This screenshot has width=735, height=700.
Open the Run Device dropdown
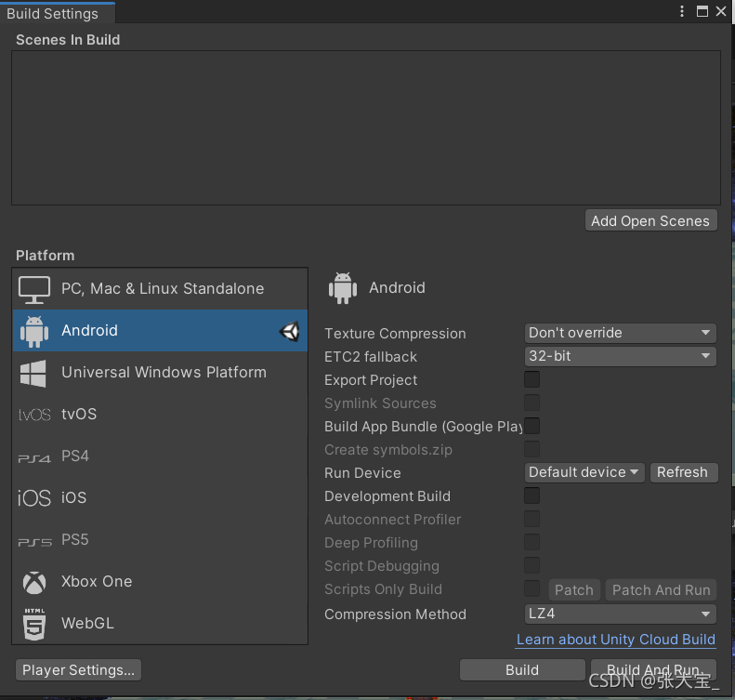[584, 472]
